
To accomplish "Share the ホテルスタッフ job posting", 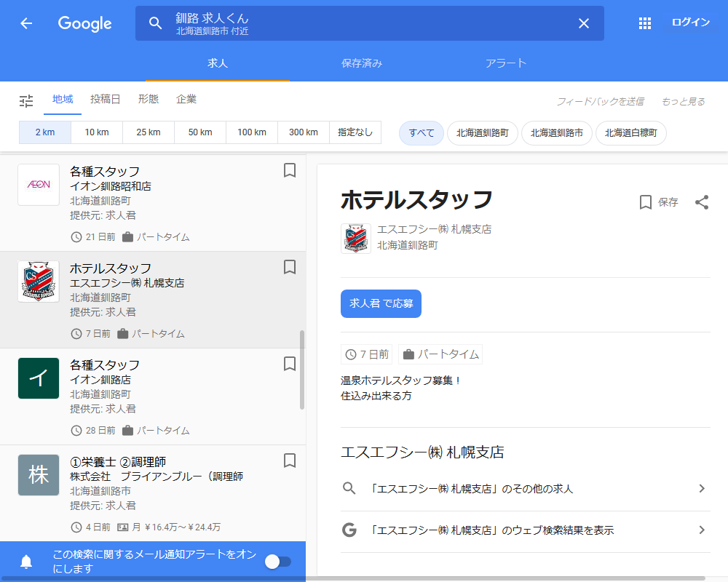I will 701,202.
